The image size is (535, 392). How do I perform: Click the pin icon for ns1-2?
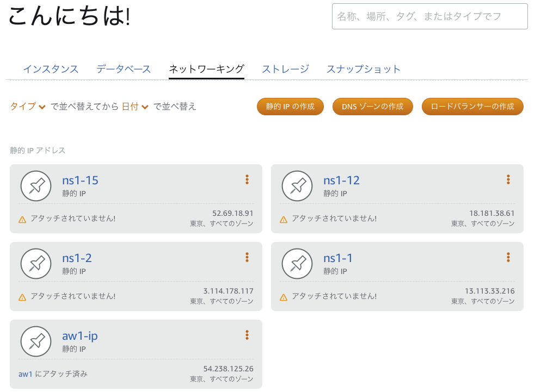(36, 264)
